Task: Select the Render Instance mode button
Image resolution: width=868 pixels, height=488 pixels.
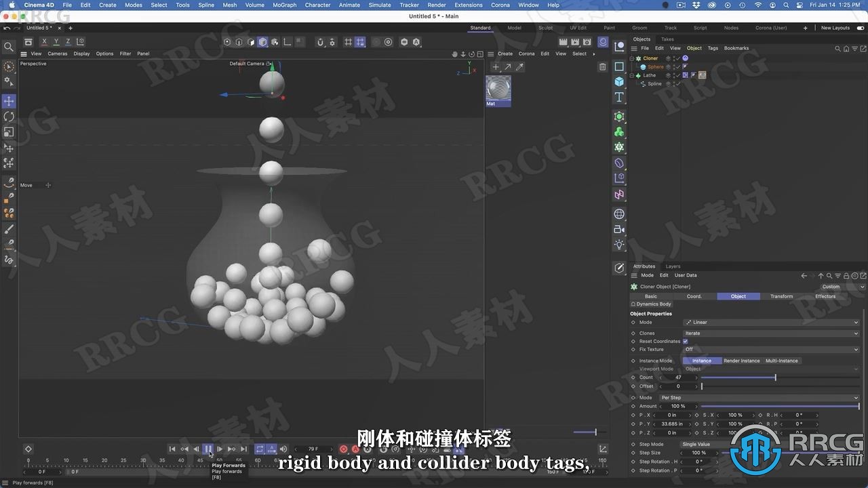Action: coord(741,361)
